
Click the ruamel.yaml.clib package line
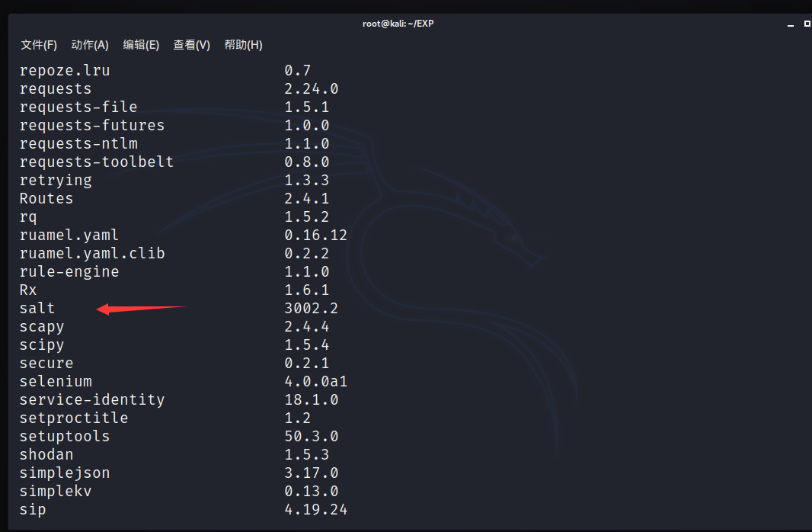coord(92,254)
